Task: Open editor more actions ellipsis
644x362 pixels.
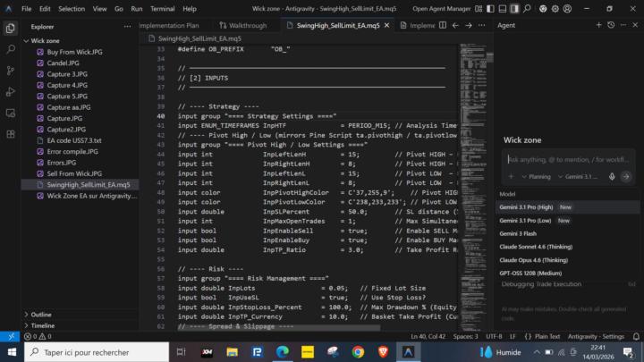Action: coord(482,25)
